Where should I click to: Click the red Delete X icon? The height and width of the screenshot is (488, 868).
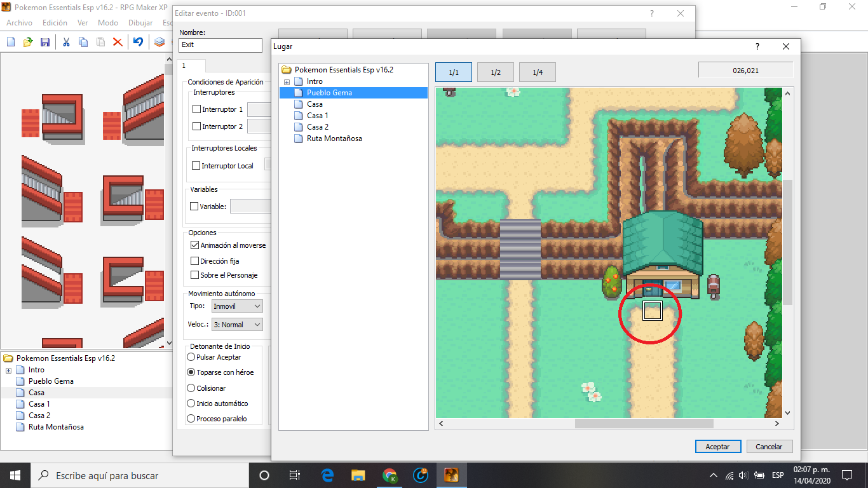tap(118, 42)
